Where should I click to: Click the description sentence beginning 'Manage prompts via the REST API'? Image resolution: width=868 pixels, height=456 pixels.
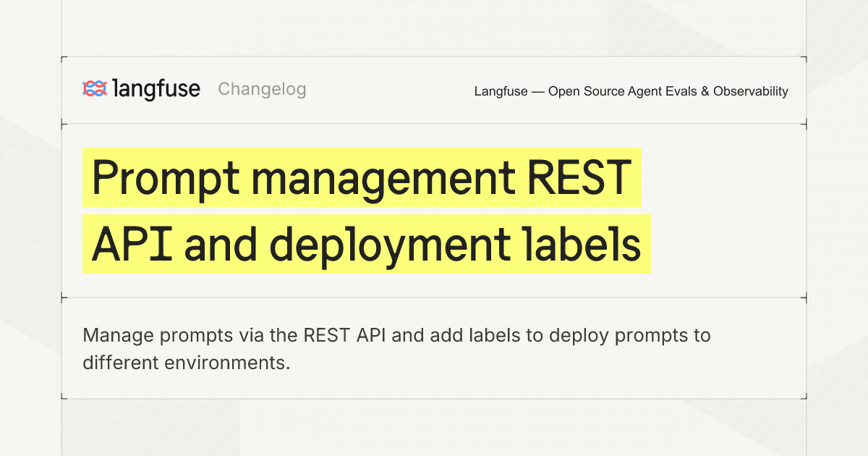tap(397, 349)
